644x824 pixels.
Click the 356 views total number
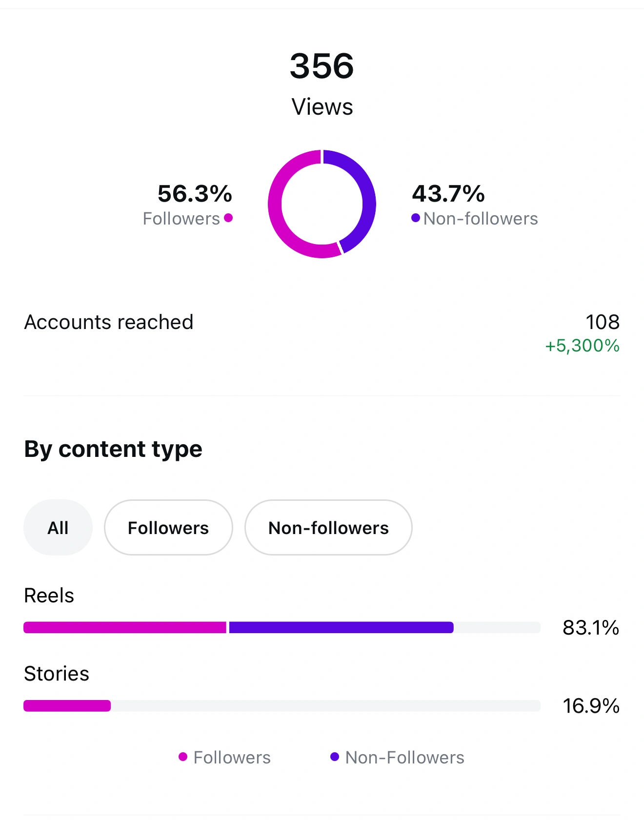point(322,66)
